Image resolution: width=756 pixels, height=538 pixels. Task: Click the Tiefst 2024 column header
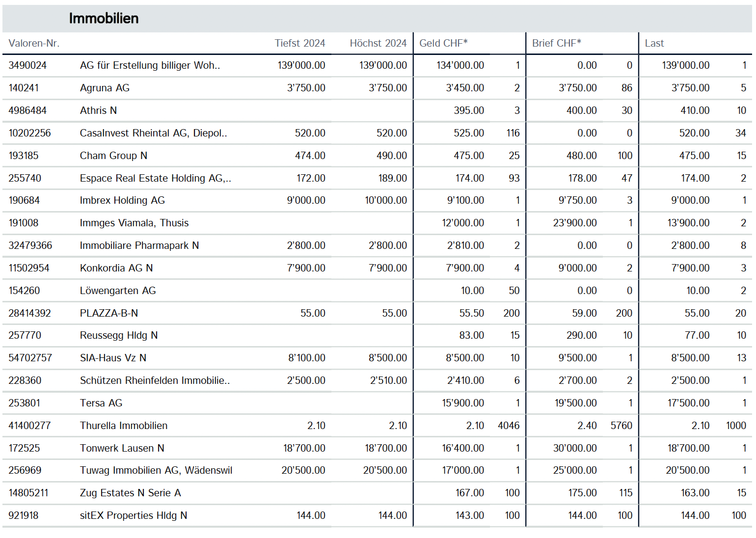(299, 43)
